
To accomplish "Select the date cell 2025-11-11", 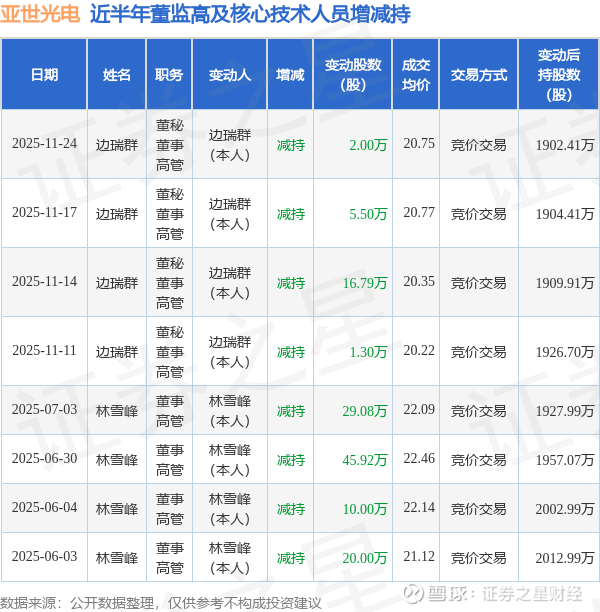I will 45,351.
